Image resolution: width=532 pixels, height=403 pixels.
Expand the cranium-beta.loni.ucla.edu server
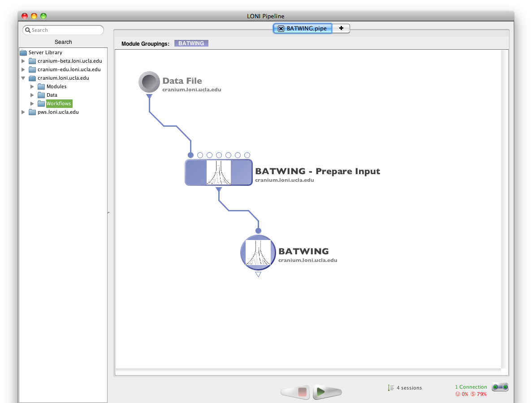point(23,61)
